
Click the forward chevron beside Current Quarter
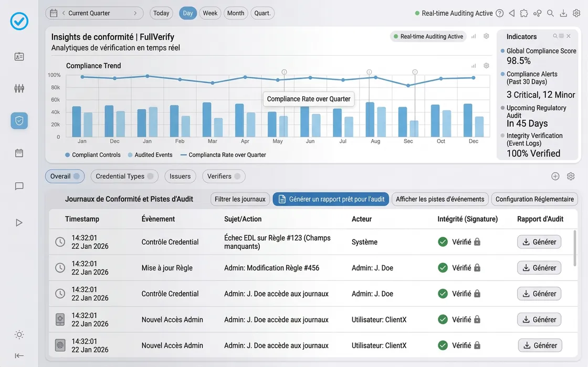135,13
